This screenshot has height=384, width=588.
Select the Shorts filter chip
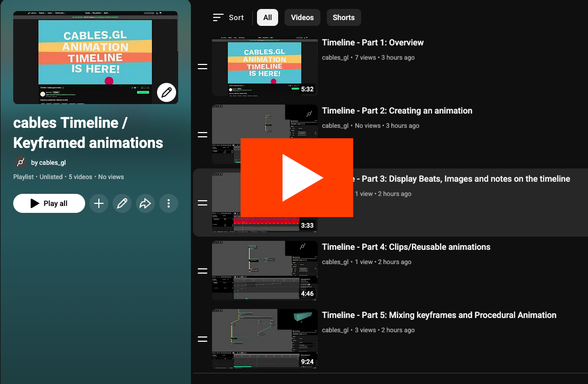click(x=344, y=17)
